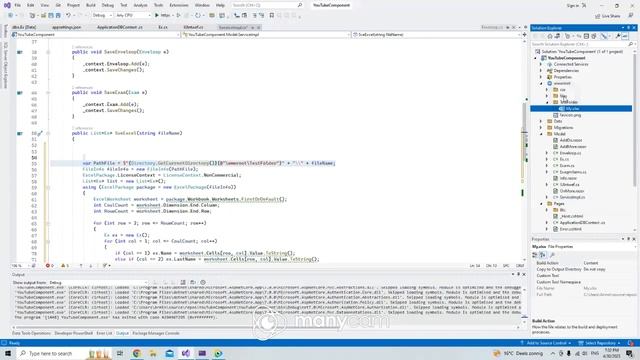Image resolution: width=640 pixels, height=360 pixels.
Task: Open the member navigation dropdown in editor
Action: point(436,35)
